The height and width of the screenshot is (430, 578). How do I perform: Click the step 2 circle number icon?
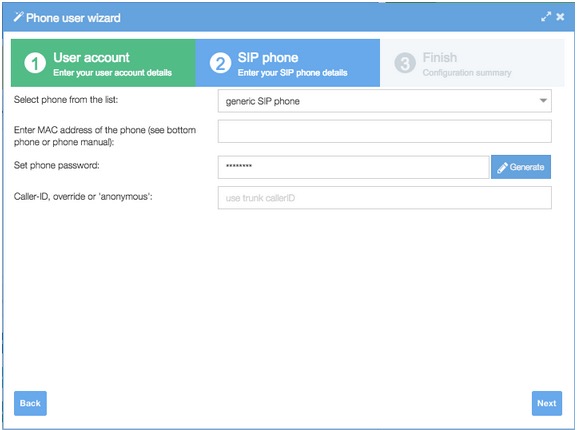click(x=220, y=63)
